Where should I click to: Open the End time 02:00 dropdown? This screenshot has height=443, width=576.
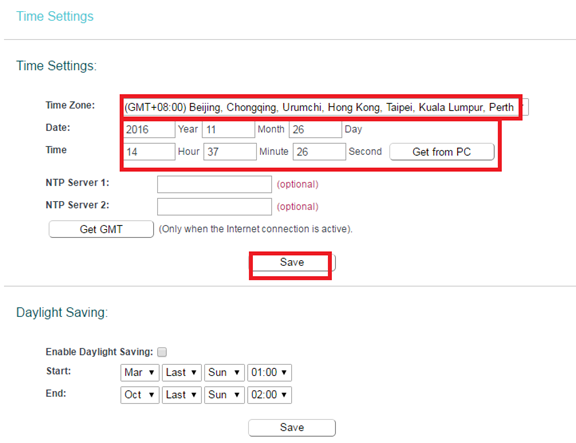coord(269,395)
